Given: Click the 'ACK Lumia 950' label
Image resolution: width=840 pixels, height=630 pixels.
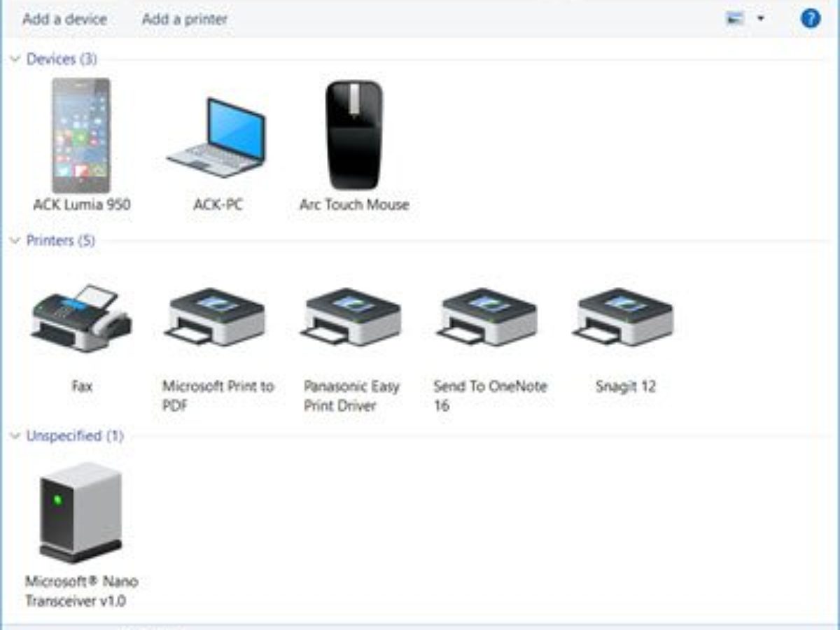Looking at the screenshot, I should pos(82,205).
